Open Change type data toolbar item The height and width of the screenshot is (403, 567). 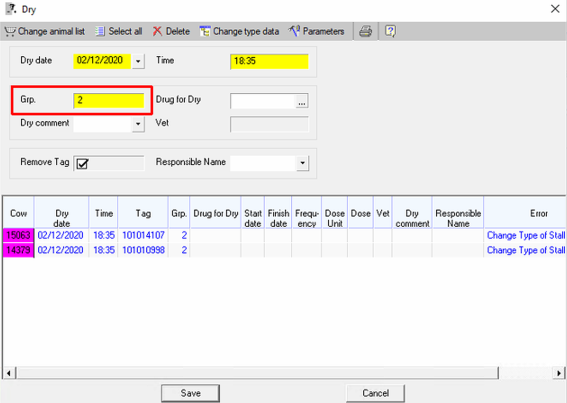239,31
